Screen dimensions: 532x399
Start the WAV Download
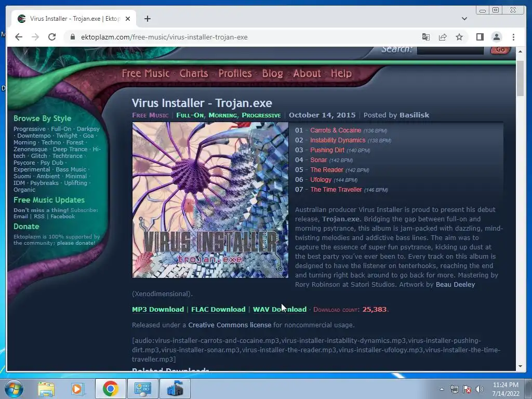tap(280, 310)
